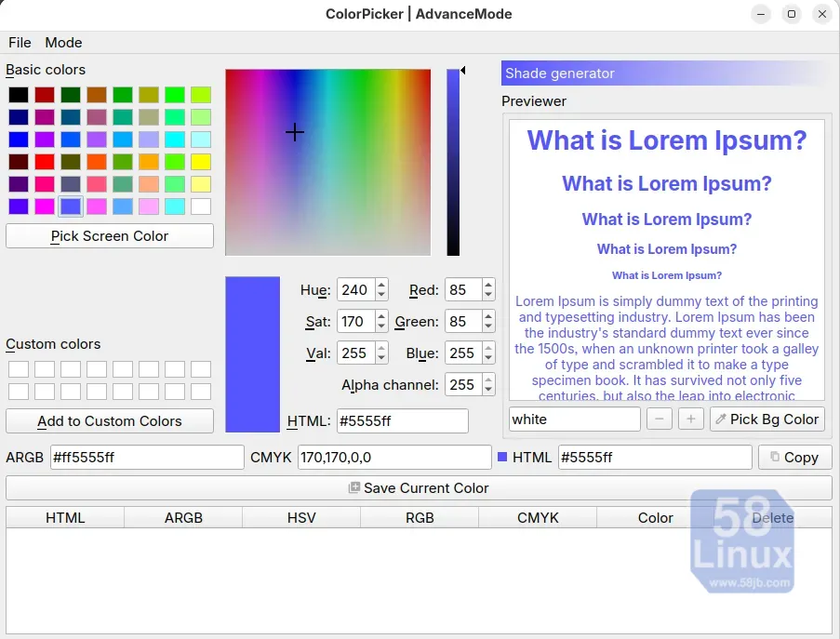Click the Red value field
This screenshot has height=639, width=840.
click(463, 290)
